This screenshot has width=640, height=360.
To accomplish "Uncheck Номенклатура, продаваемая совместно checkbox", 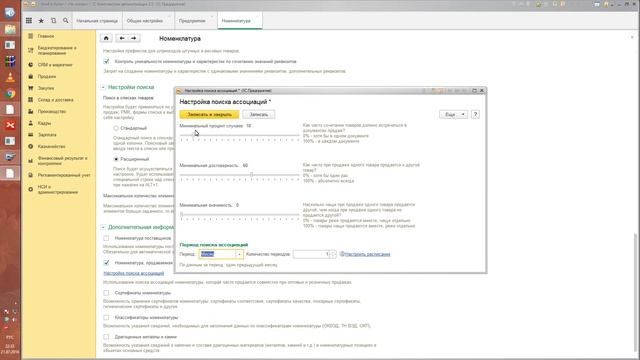I will pos(106,262).
